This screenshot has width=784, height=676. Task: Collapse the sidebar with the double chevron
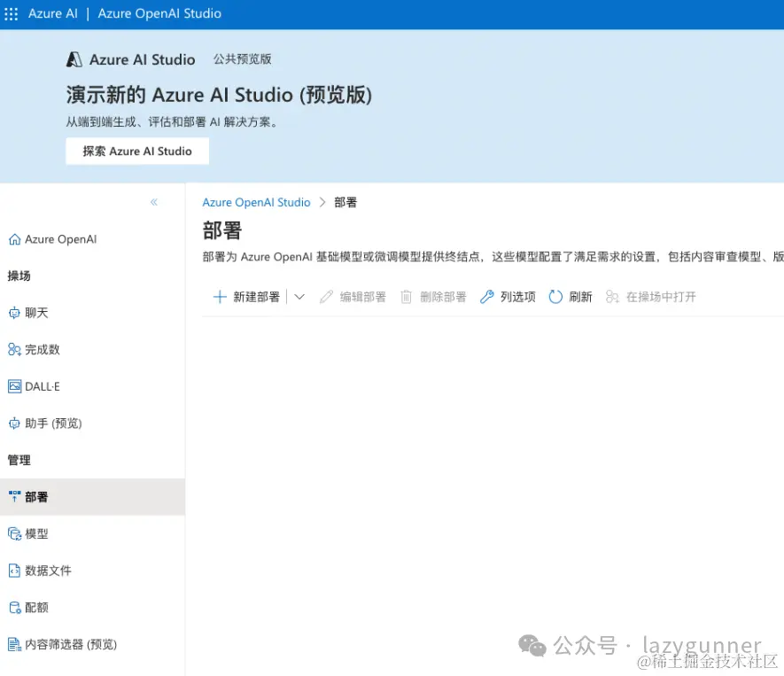pos(154,202)
